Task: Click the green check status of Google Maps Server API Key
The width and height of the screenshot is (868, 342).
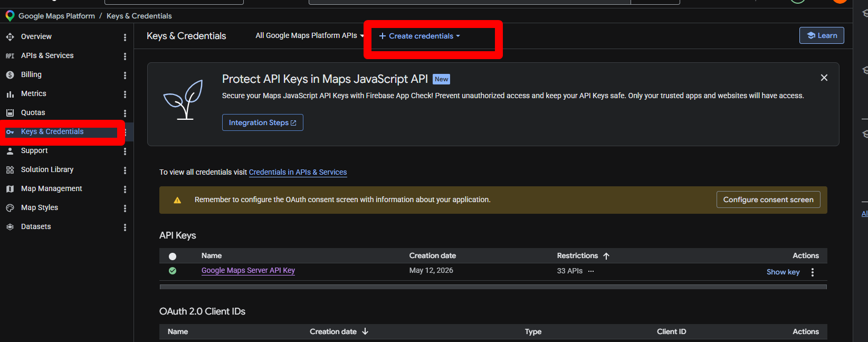Action: click(173, 271)
